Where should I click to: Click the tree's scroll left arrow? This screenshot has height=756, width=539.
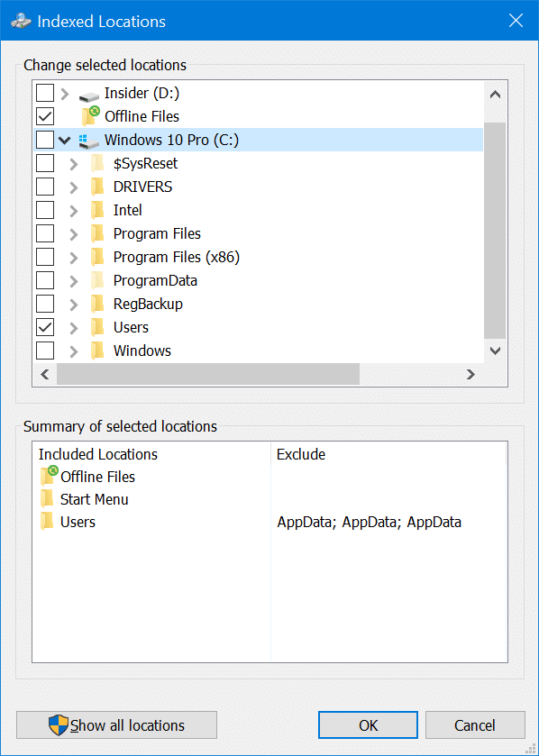pos(45,374)
